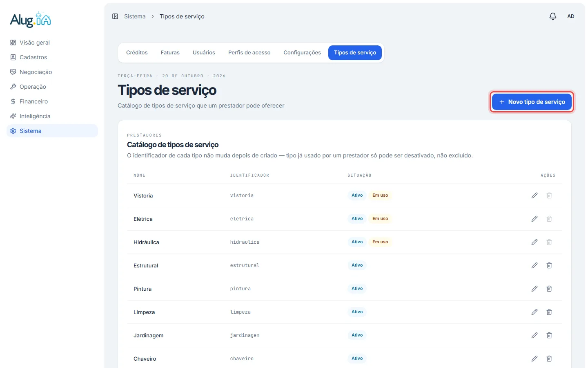Delete the Jardinagem service type

(x=549, y=335)
